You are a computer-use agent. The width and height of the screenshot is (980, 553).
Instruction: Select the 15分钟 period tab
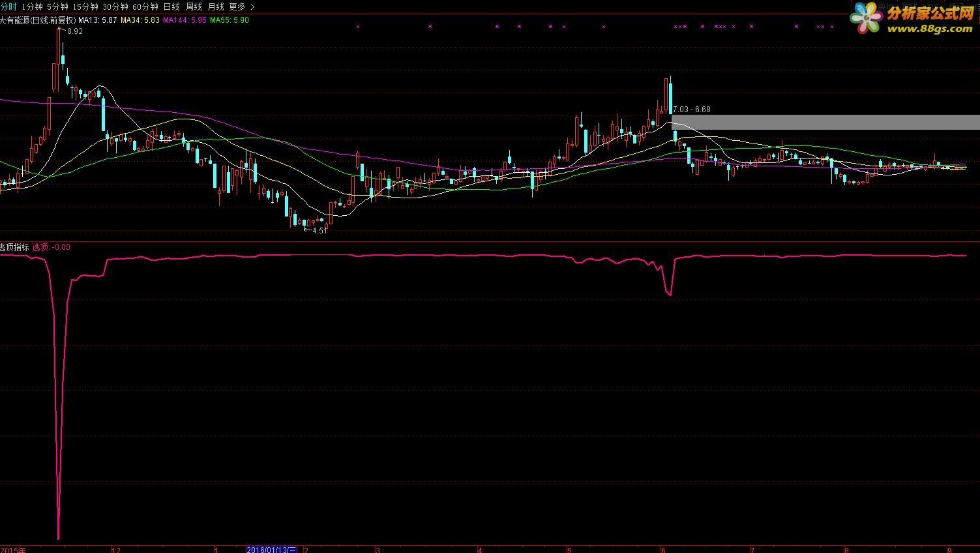85,7
